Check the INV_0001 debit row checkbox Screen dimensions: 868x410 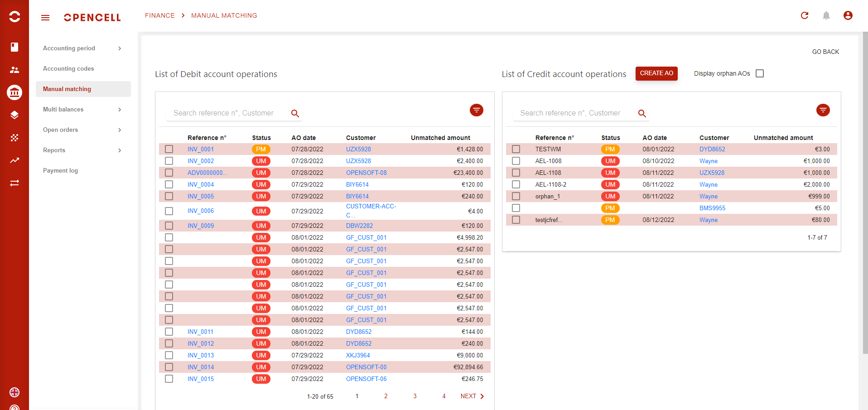(x=169, y=149)
